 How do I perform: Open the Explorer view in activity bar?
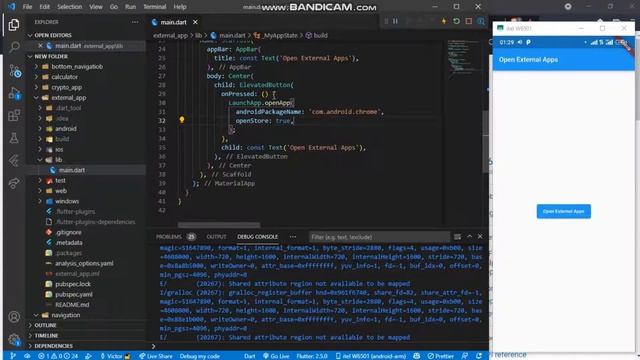pyautogui.click(x=14, y=25)
